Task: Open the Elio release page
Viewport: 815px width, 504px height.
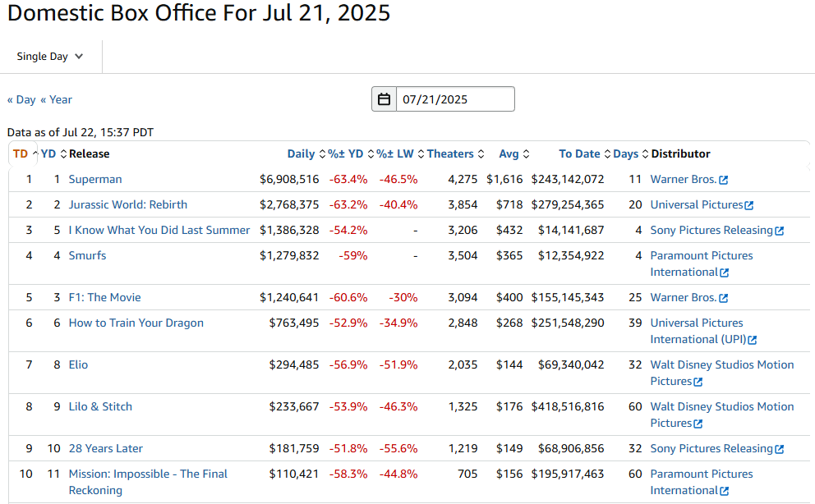Action: (x=78, y=365)
